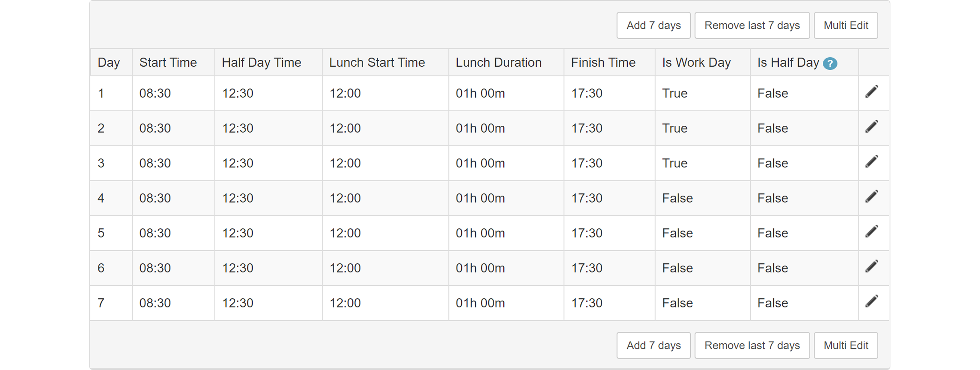The height and width of the screenshot is (370, 980).
Task: Open the bottom Multi Edit button
Action: pyautogui.click(x=846, y=346)
